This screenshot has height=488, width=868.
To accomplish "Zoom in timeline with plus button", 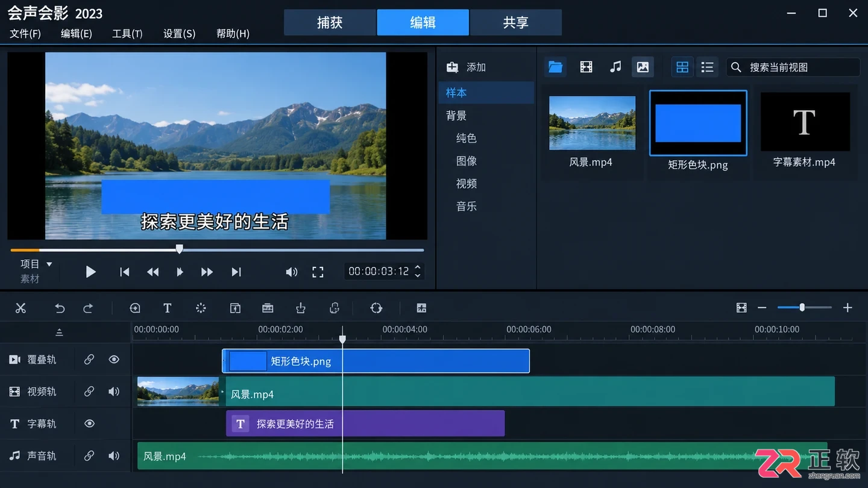I will tap(848, 308).
